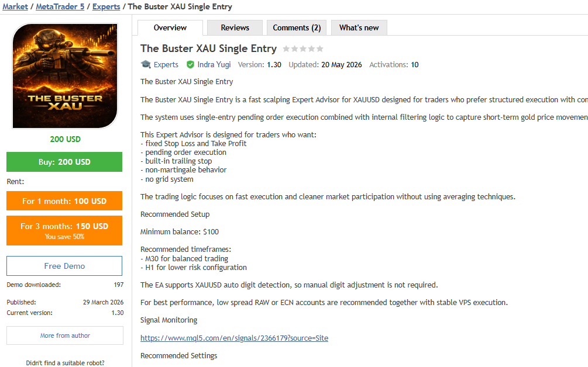Click the Experts graduation cap icon
Screen dimensions: 588x367
pos(146,64)
